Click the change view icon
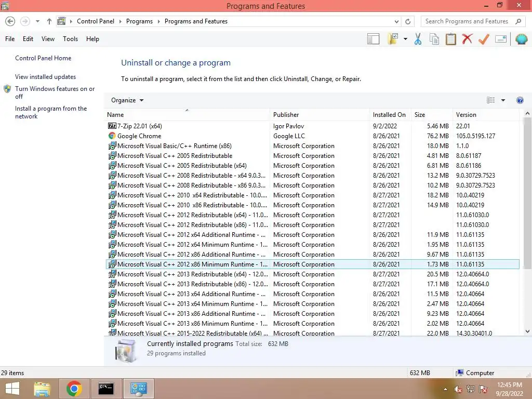The height and width of the screenshot is (399, 532). coord(490,100)
